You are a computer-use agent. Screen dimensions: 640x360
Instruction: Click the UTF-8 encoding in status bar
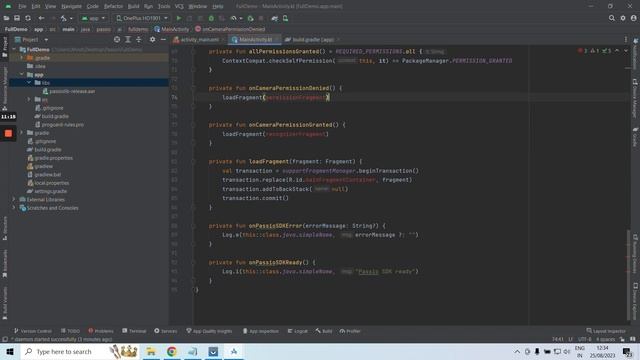[584, 339]
